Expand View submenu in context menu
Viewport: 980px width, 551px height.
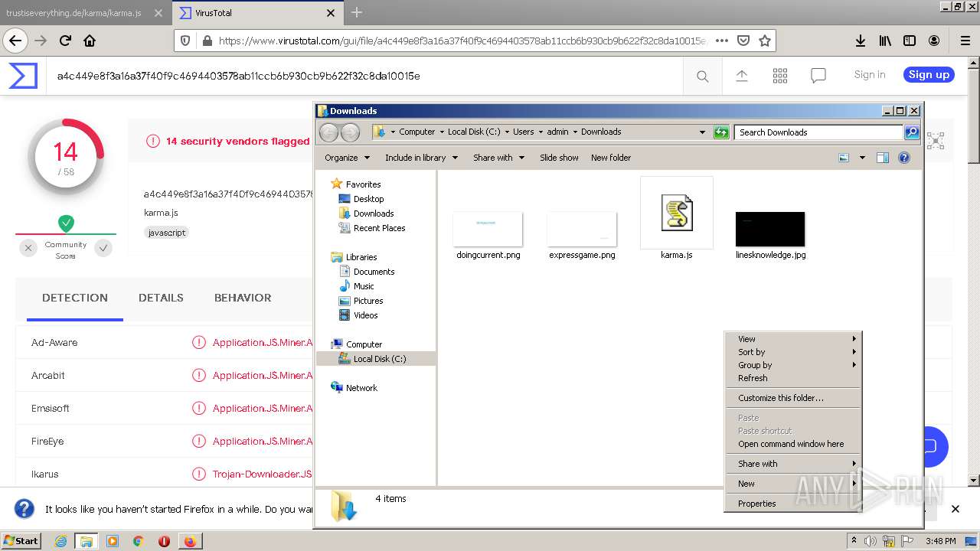point(792,339)
